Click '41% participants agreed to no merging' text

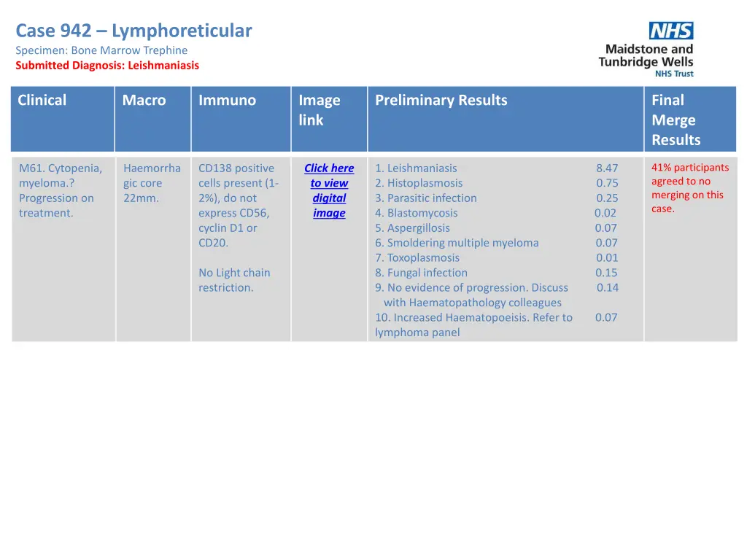click(x=690, y=188)
